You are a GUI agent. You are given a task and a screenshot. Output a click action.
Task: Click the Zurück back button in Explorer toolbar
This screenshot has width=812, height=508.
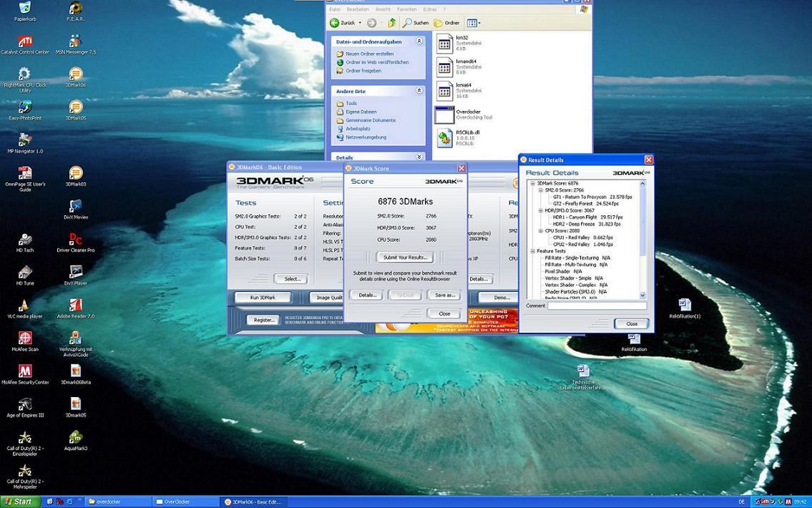pyautogui.click(x=343, y=23)
